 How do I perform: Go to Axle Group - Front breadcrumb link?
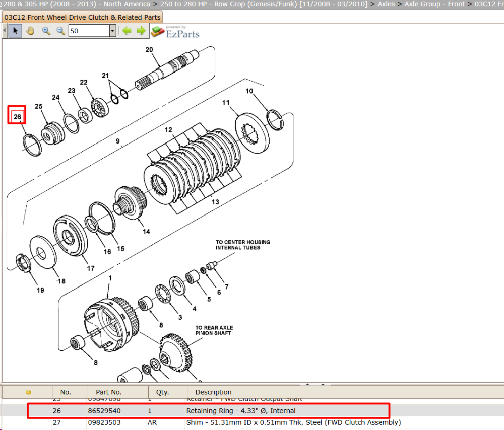pos(434,4)
